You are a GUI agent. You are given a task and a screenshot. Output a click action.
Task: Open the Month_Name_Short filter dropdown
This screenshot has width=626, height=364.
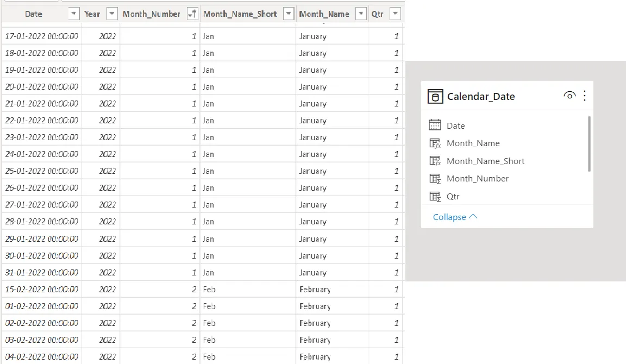[288, 14]
